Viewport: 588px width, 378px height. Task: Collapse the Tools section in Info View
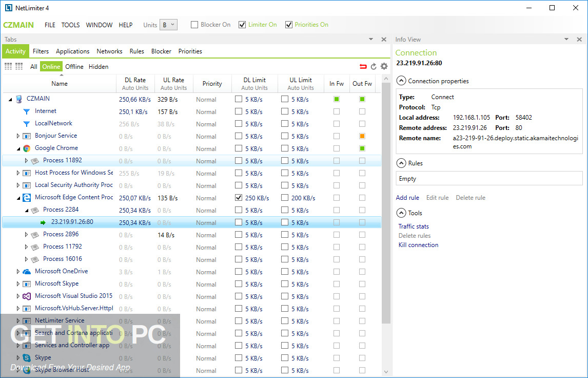tap(401, 213)
